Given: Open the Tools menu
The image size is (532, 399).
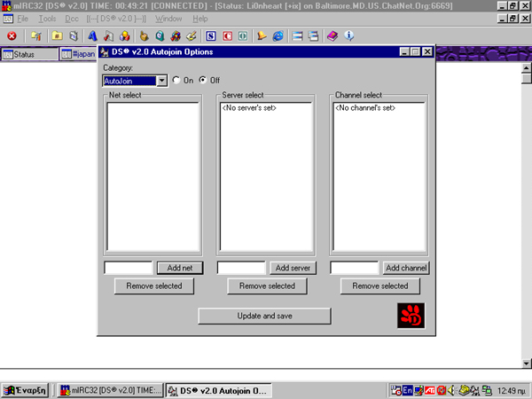Looking at the screenshot, I should [x=47, y=19].
